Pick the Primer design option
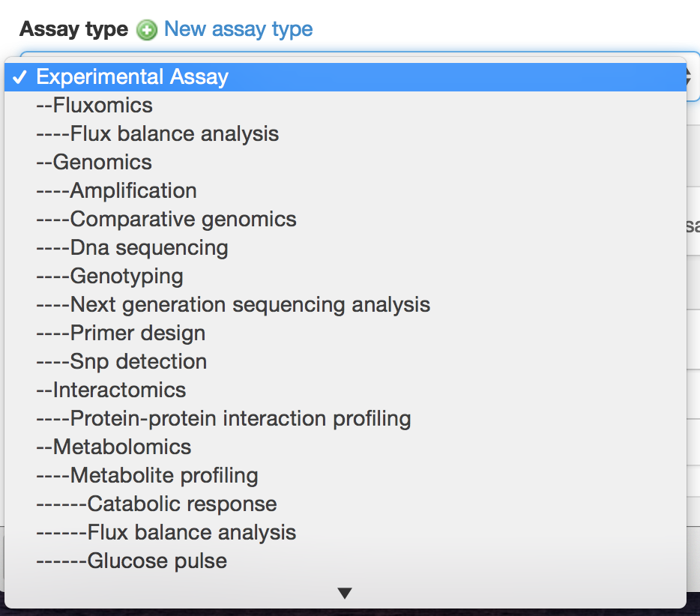 tap(121, 333)
